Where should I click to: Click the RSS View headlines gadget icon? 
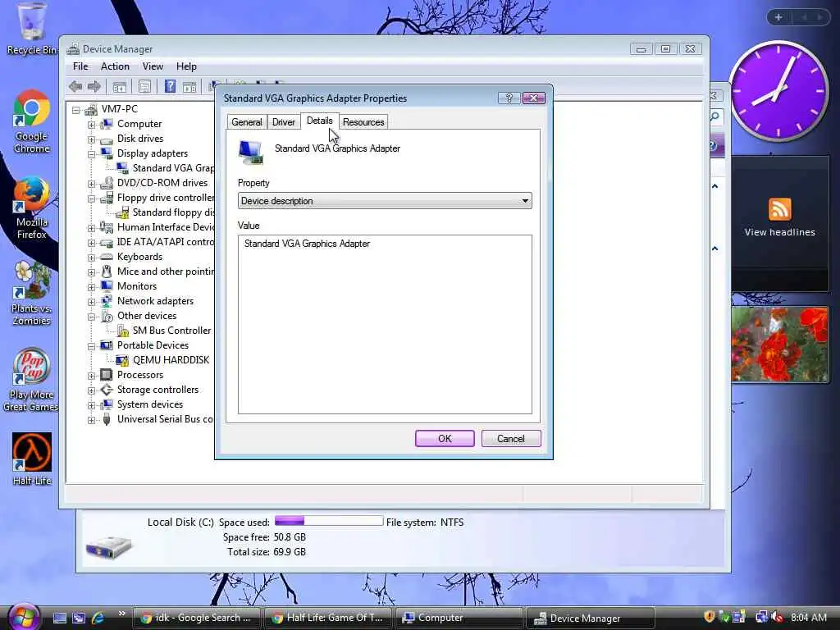pyautogui.click(x=779, y=209)
